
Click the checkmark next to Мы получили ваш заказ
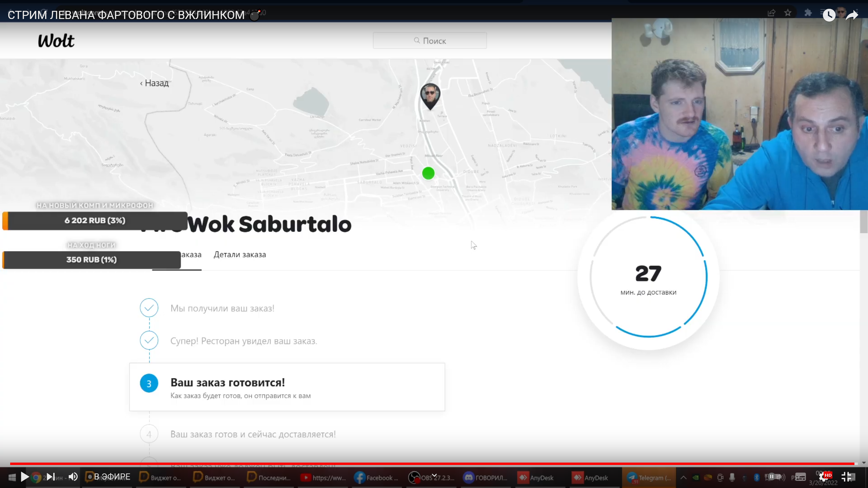coord(149,308)
